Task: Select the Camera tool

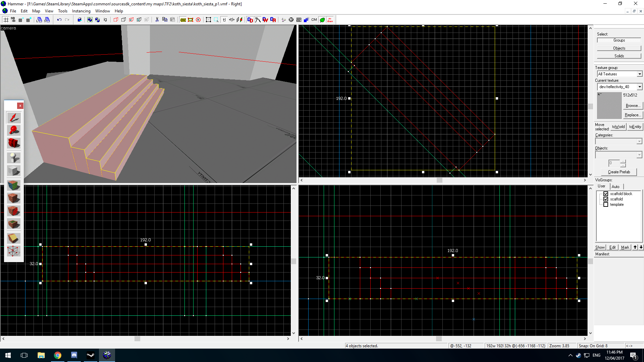Action: point(14,143)
